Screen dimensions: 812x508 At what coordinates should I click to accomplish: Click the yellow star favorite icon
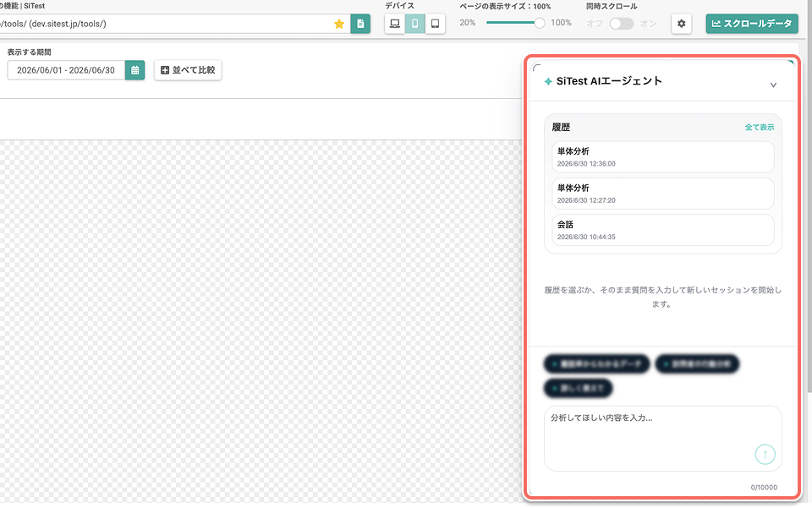coord(339,24)
